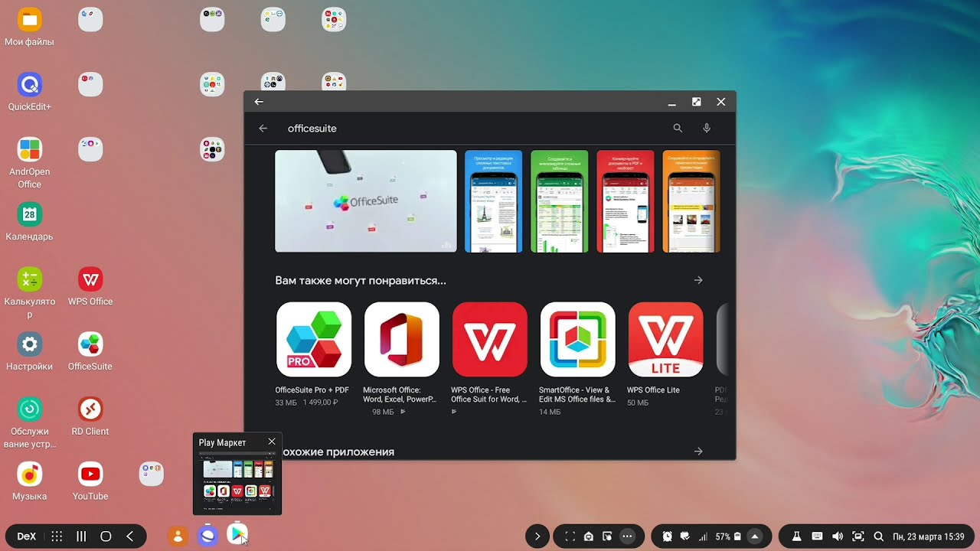Screen dimensions: 980x551
Task: Expand notification tray up arrow
Action: coord(755,536)
